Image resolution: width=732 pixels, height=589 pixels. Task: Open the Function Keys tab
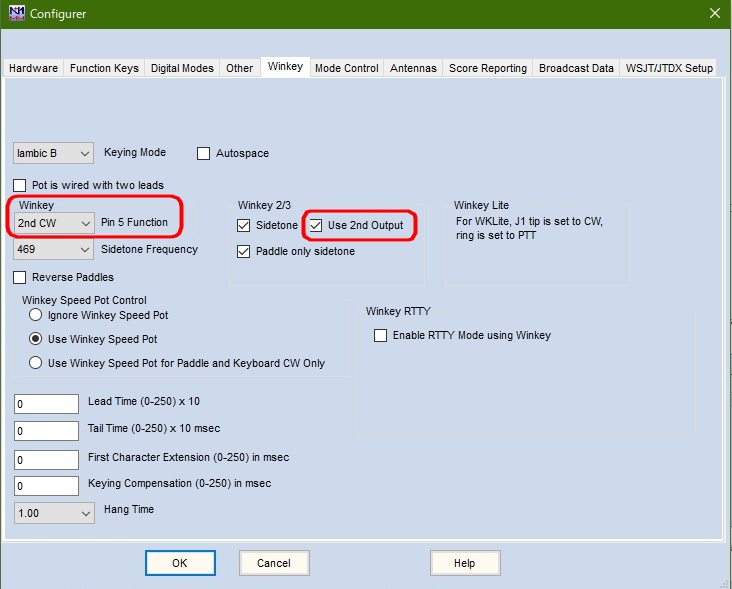click(104, 68)
